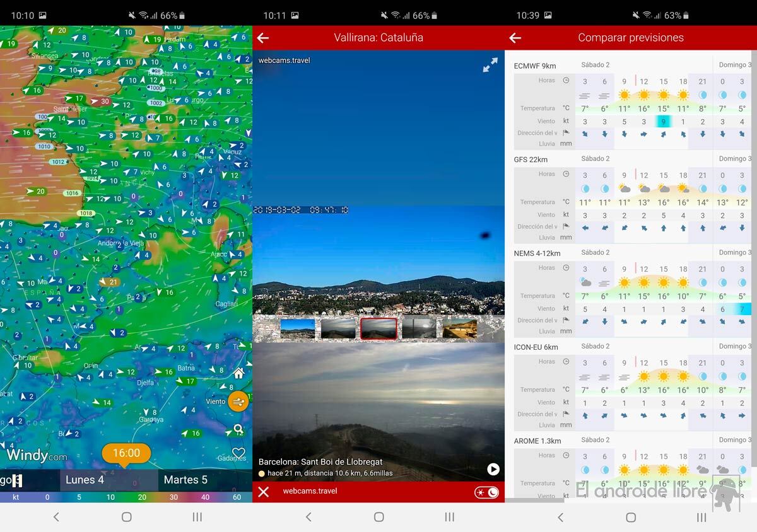Tap the Android back button under the Windy map

[x=56, y=517]
